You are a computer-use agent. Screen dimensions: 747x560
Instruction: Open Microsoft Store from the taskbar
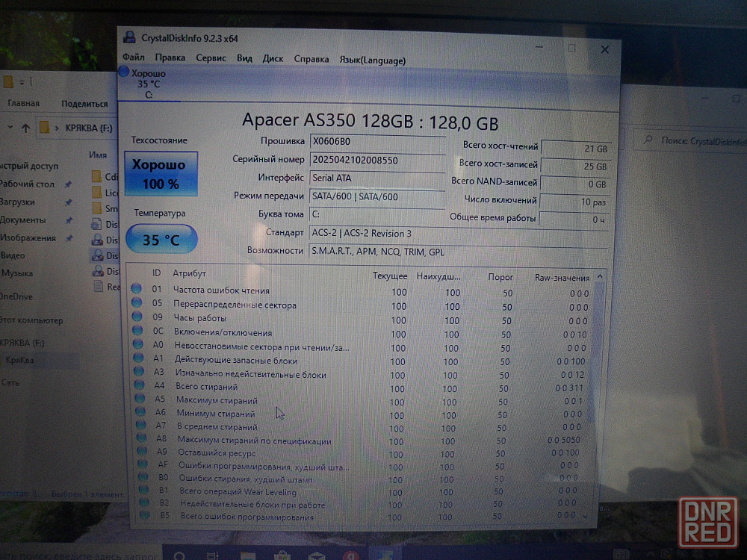coord(282,555)
